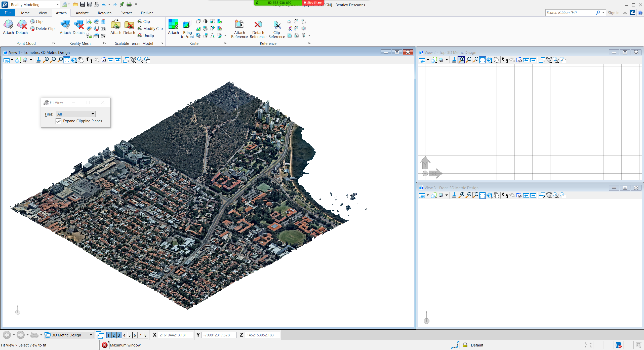Image resolution: width=644 pixels, height=350 pixels.
Task: Switch to the Extract ribbon tab
Action: point(126,13)
